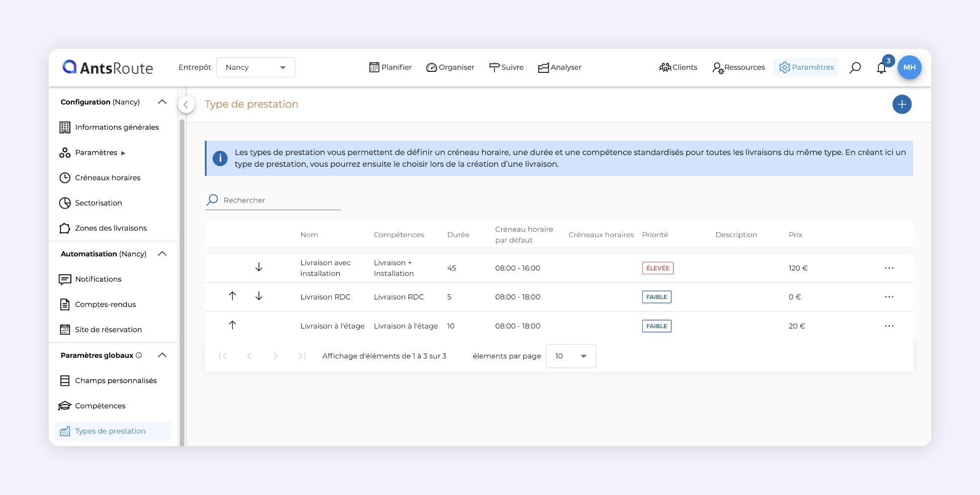Collapse the Configuration (Nancy) section
The image size is (980, 495).
pyautogui.click(x=162, y=102)
